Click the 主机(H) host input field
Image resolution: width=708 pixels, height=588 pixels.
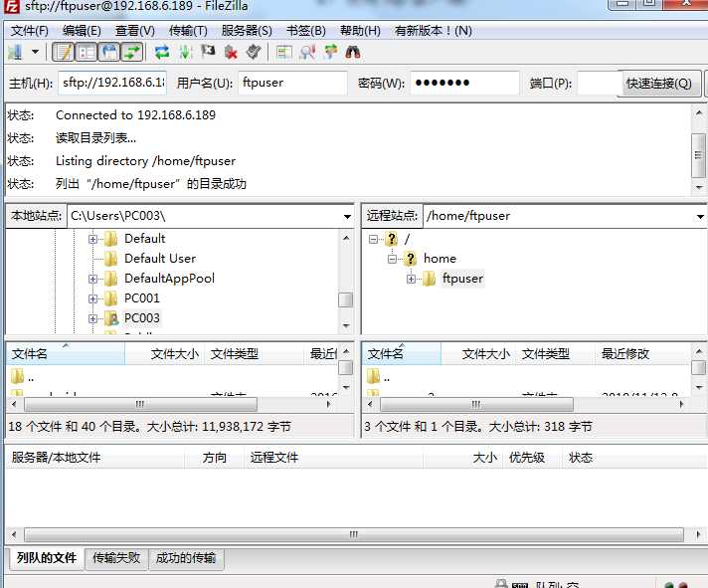tap(112, 83)
